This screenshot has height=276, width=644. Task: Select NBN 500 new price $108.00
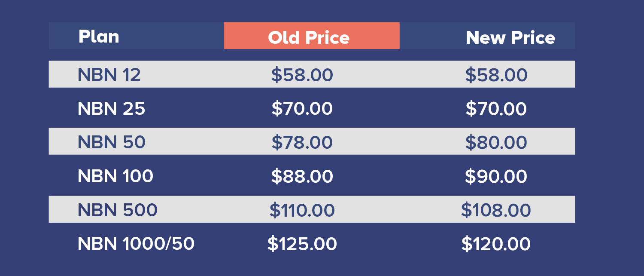click(x=496, y=210)
